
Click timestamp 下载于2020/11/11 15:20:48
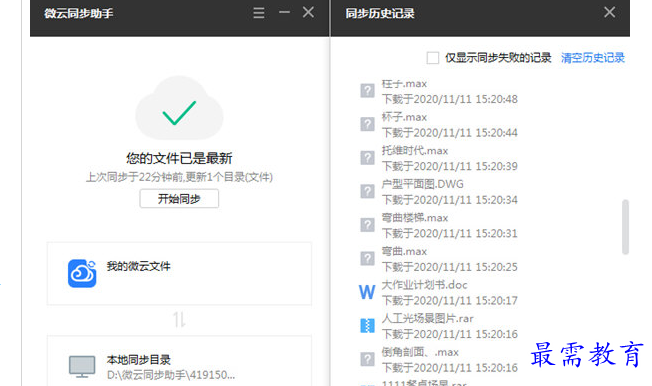[x=450, y=99]
